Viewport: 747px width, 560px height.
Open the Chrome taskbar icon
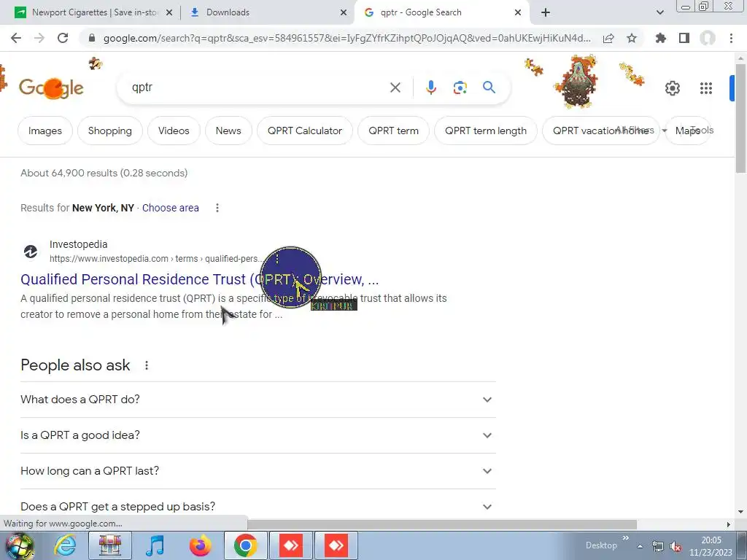coord(245,545)
